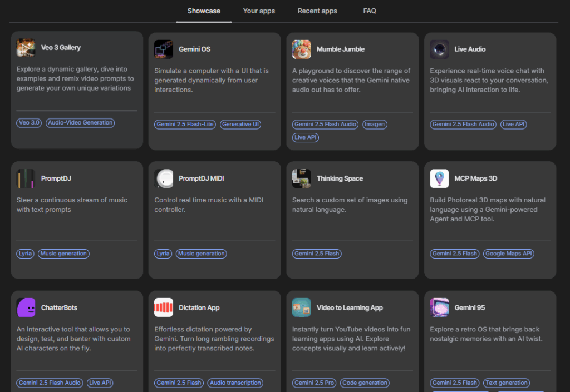Viewport: 570px width, 392px height.
Task: Switch to the Showcase tab
Action: point(204,11)
